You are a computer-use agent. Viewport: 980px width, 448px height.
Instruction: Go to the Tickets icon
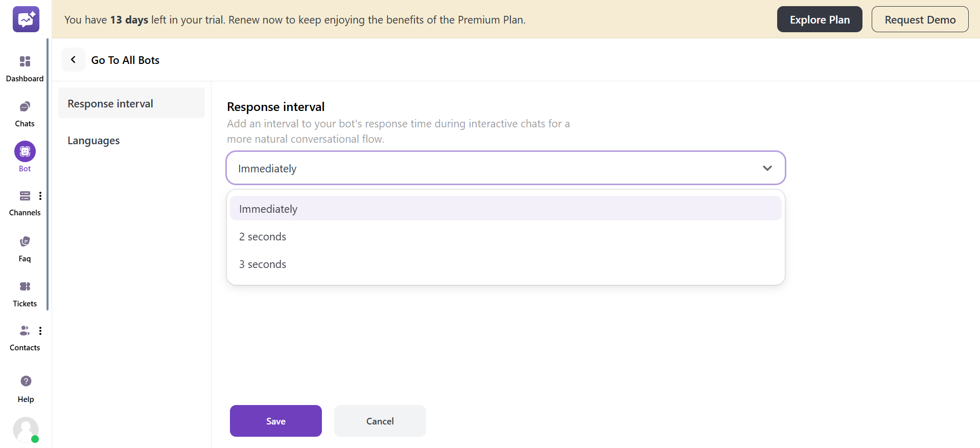[x=25, y=286]
